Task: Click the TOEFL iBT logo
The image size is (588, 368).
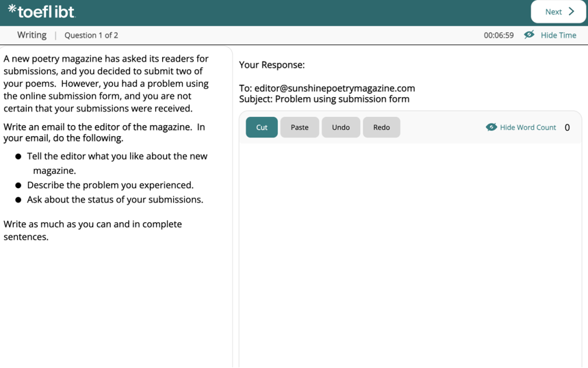Action: point(42,12)
